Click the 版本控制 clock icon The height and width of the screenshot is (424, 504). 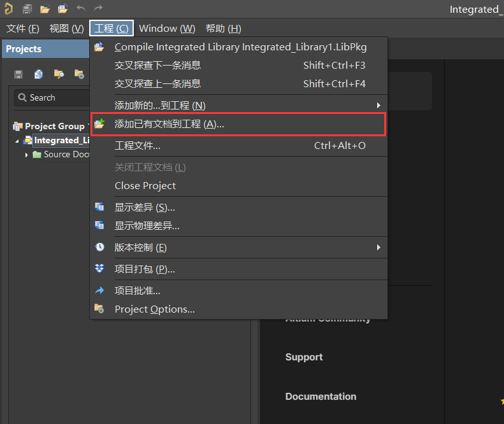coord(99,247)
